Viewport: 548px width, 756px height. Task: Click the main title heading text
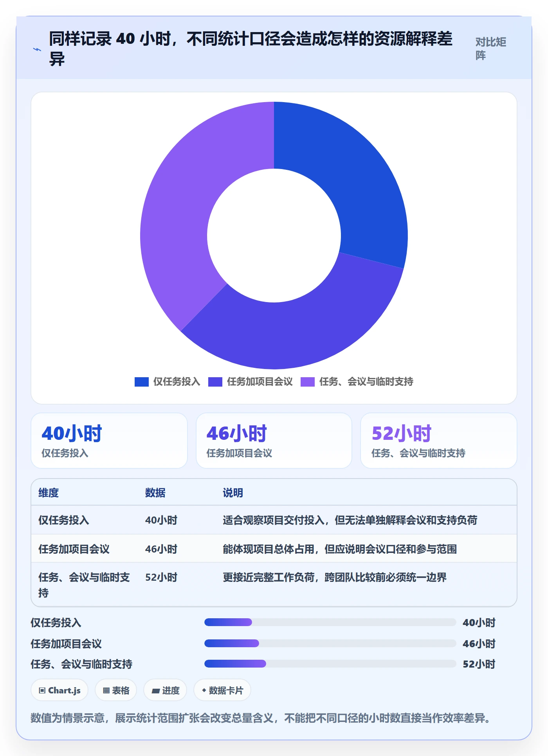[251, 49]
